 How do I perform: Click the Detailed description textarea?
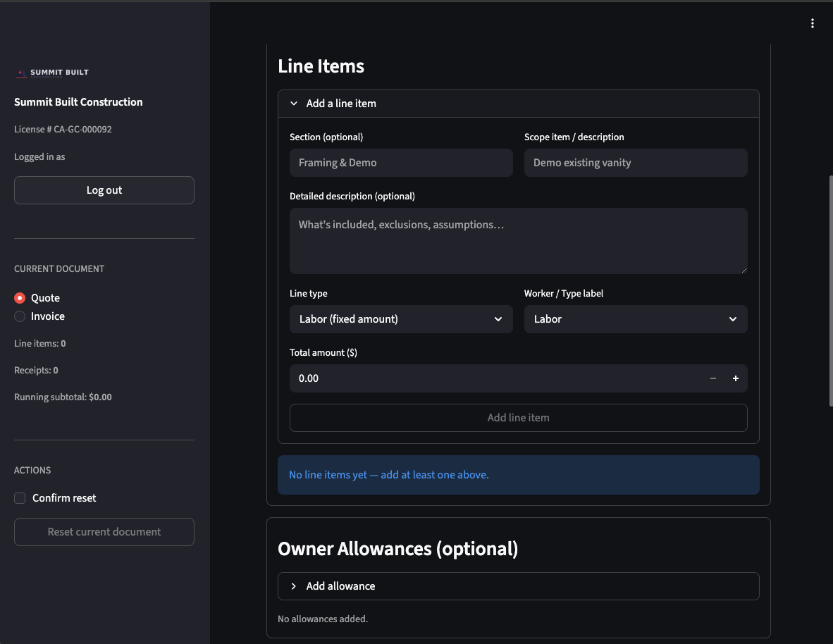[518, 240]
